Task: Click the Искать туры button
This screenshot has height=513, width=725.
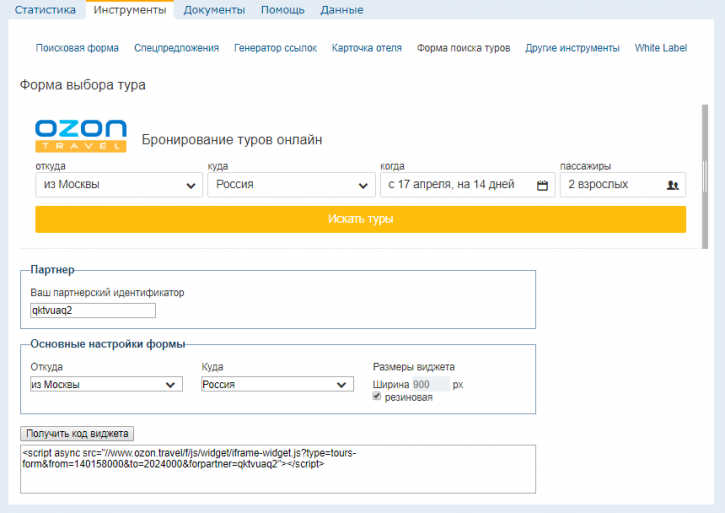Action: click(361, 219)
